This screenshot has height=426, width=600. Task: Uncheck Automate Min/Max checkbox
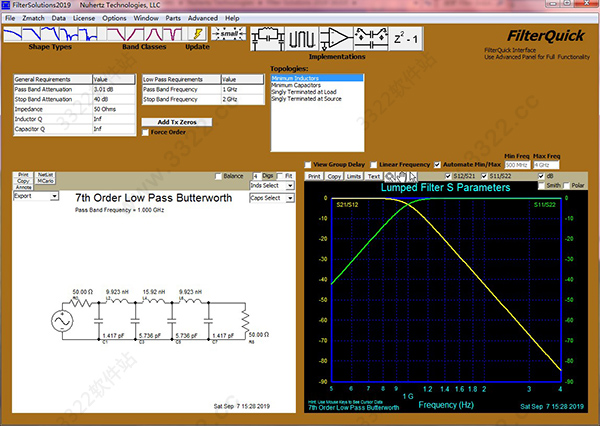[x=437, y=165]
